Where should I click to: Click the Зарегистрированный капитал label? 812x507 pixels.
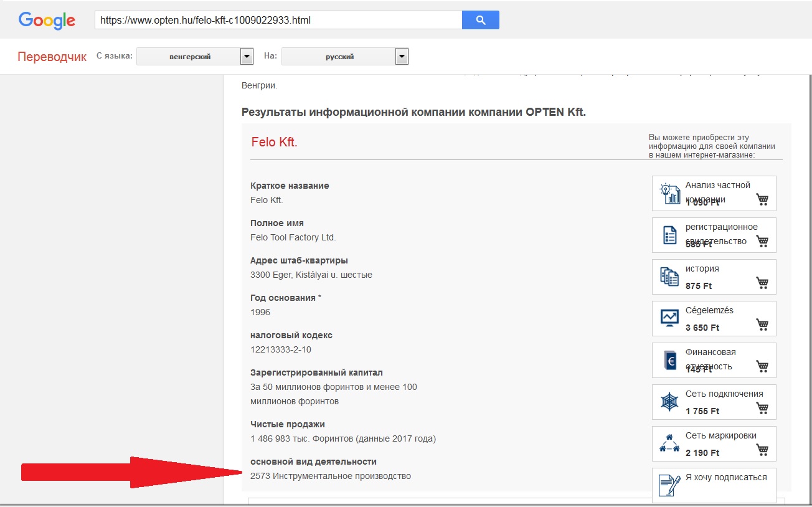click(316, 372)
